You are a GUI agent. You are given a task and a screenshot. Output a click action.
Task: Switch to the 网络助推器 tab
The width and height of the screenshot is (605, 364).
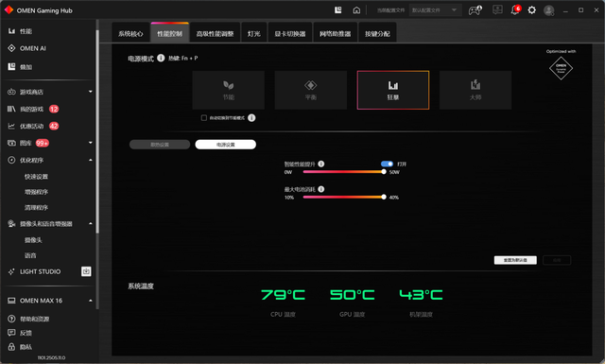tap(336, 33)
